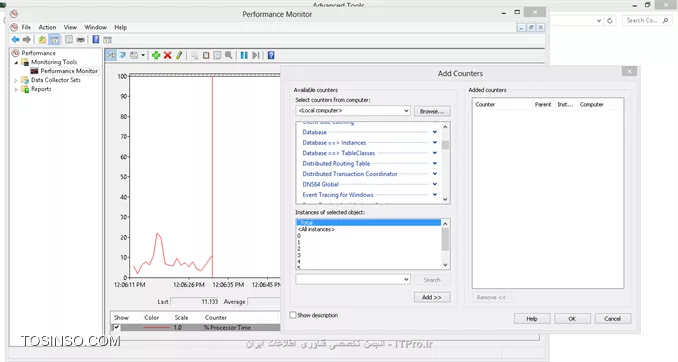Viewport: 678px width, 362px height.
Task: Expand Distributed Transaction Coordinator category
Action: click(435, 173)
